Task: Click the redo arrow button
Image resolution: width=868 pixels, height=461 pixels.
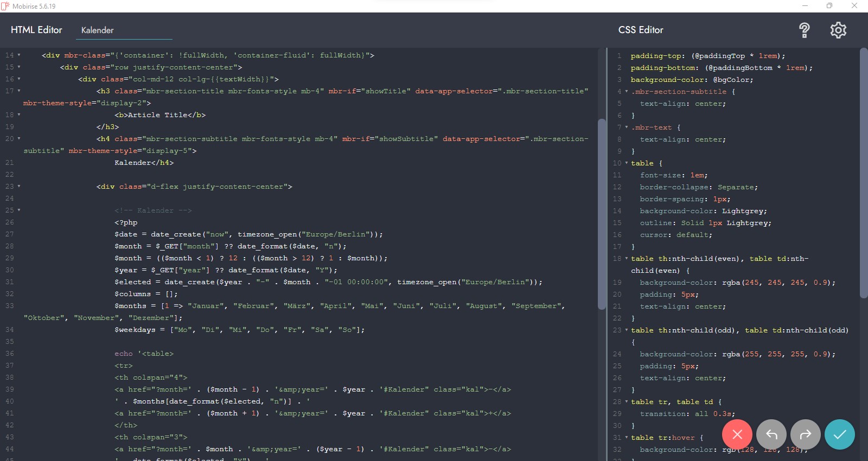Action: click(x=806, y=434)
